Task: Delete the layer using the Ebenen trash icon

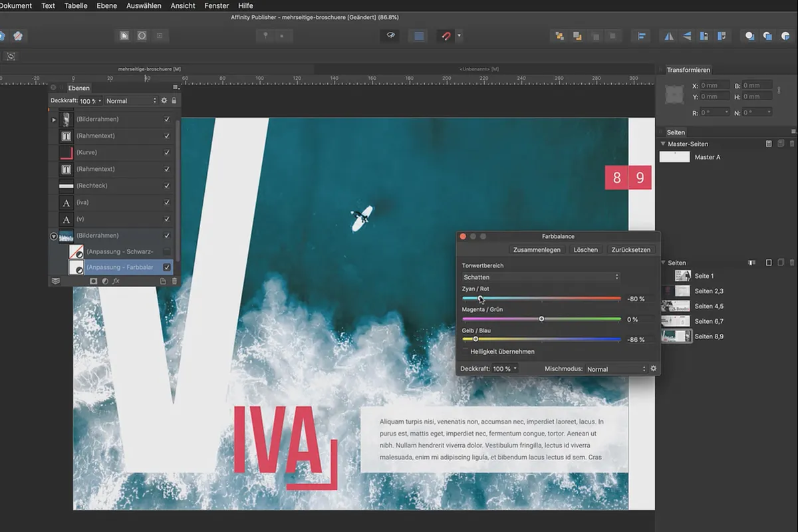Action: 174,281
